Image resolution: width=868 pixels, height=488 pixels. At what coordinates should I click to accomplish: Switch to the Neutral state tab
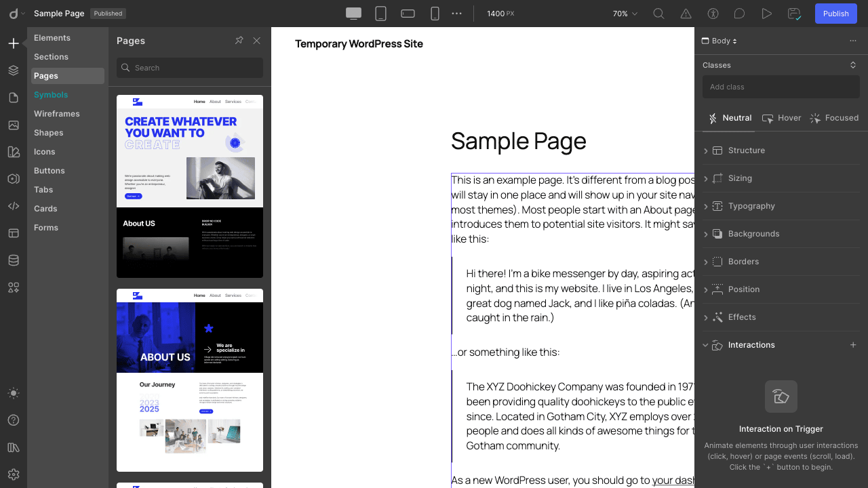click(x=730, y=118)
